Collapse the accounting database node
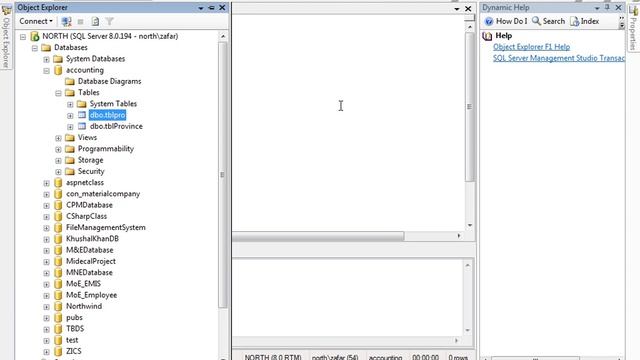640x360 pixels. 47,71
